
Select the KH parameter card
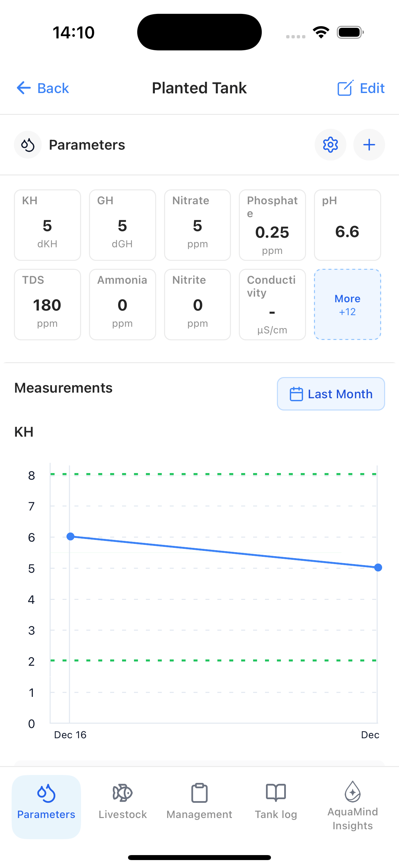(x=47, y=225)
